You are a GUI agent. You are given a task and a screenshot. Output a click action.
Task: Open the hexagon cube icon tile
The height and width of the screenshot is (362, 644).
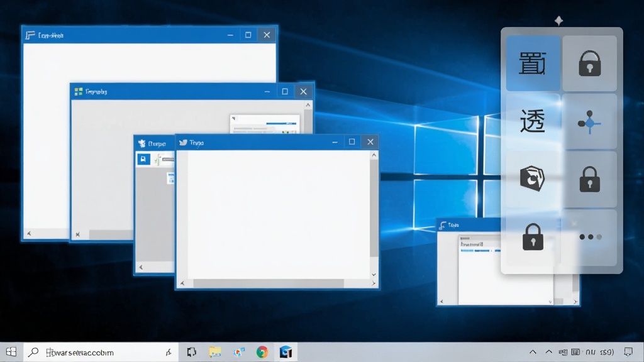coord(533,178)
